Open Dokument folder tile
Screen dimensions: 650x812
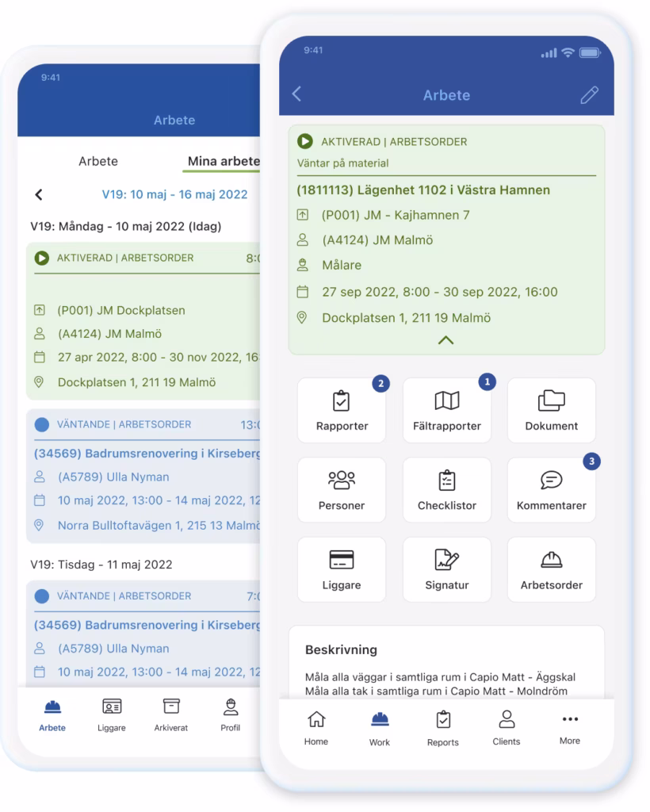pyautogui.click(x=551, y=410)
